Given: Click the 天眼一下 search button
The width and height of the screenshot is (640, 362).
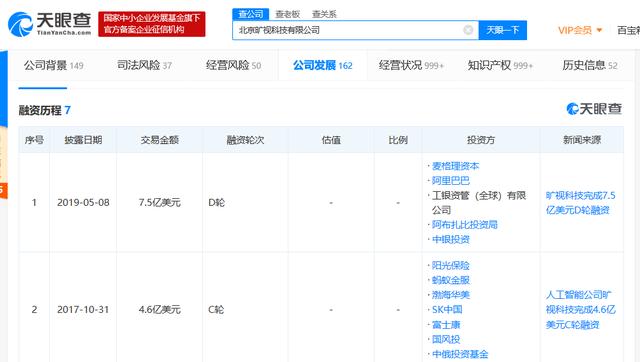Looking at the screenshot, I should pos(502,30).
